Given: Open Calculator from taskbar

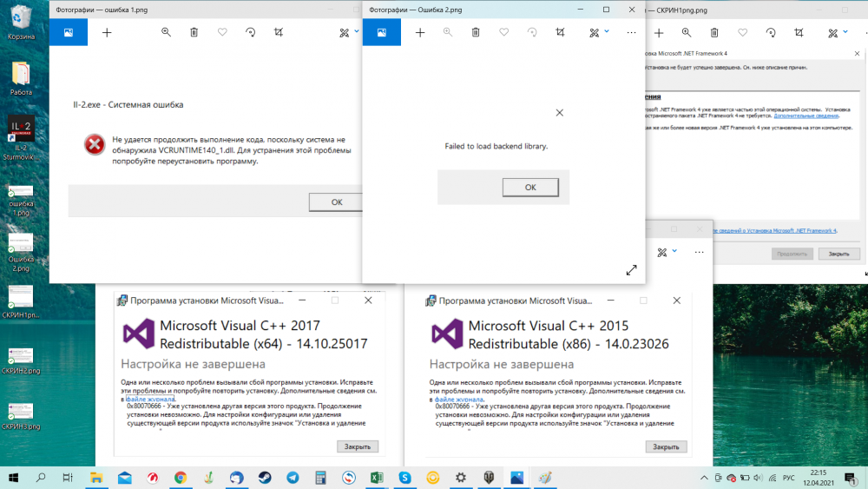Looking at the screenshot, I should 320,478.
